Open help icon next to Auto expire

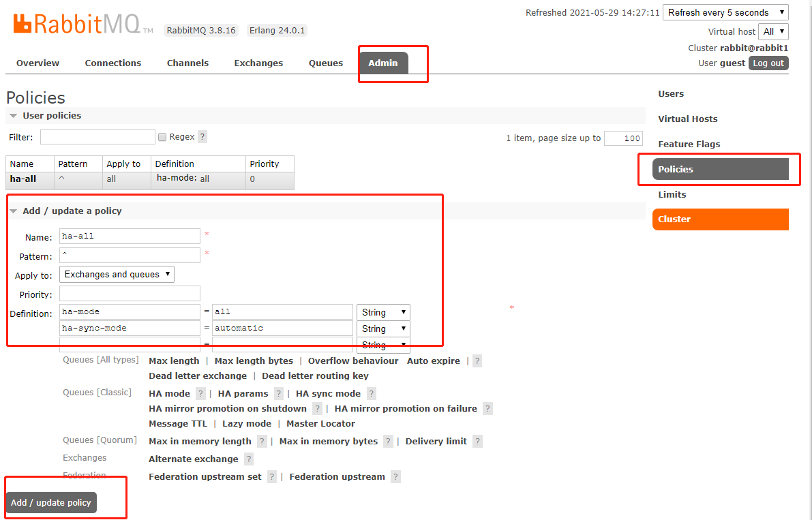(476, 361)
